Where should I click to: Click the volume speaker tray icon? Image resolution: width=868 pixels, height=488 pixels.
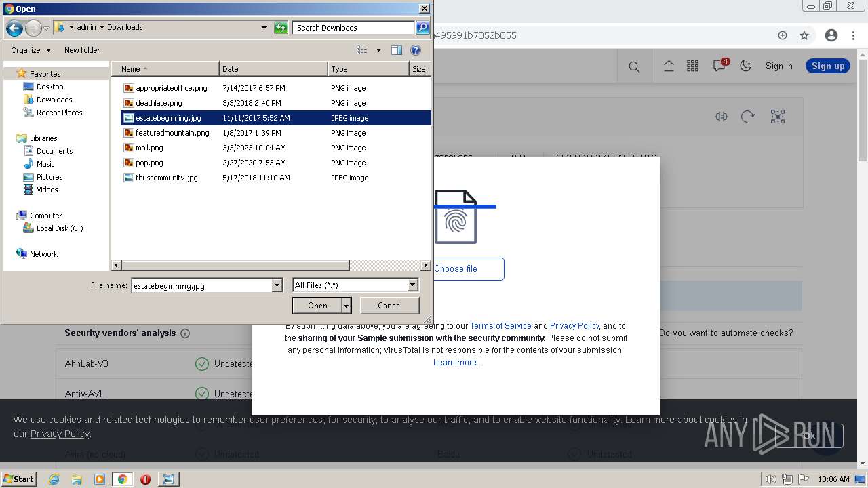click(771, 479)
